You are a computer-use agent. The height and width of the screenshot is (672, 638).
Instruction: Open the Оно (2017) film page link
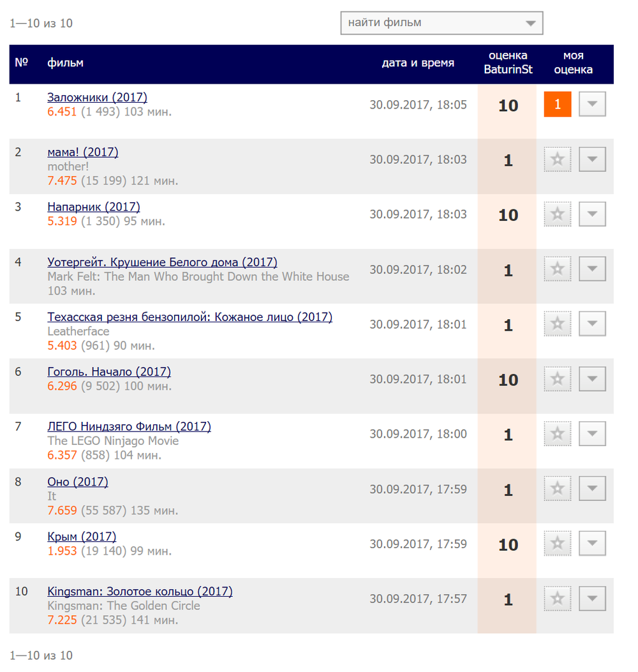pos(78,482)
